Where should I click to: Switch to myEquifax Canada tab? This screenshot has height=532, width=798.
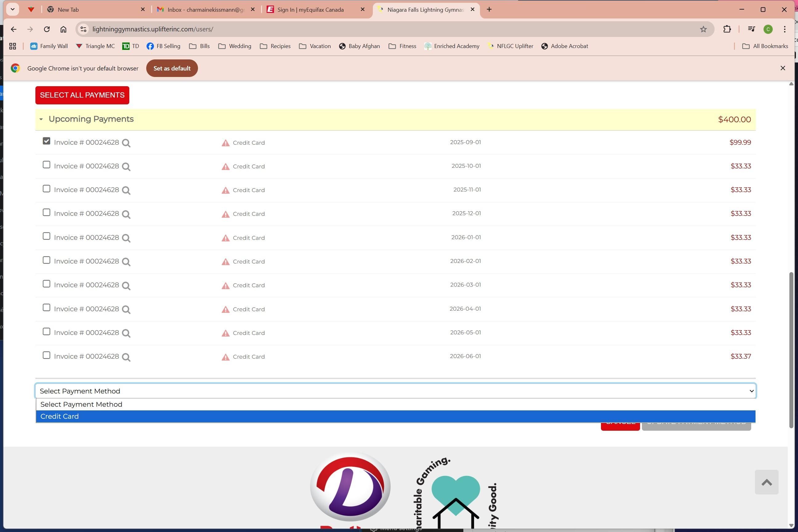click(310, 10)
